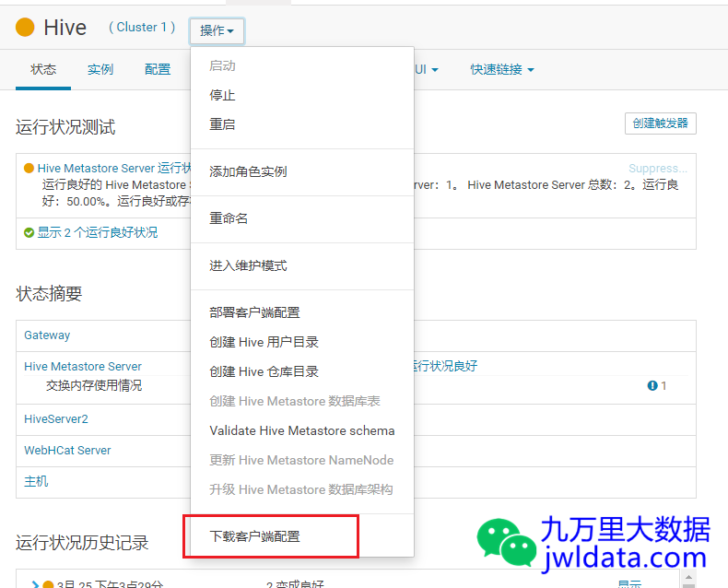Open Hive Metastore Server 运行状况 test link

tap(114, 168)
